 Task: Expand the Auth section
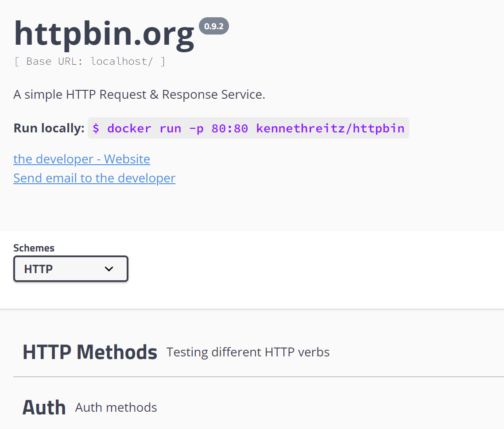pos(259,407)
